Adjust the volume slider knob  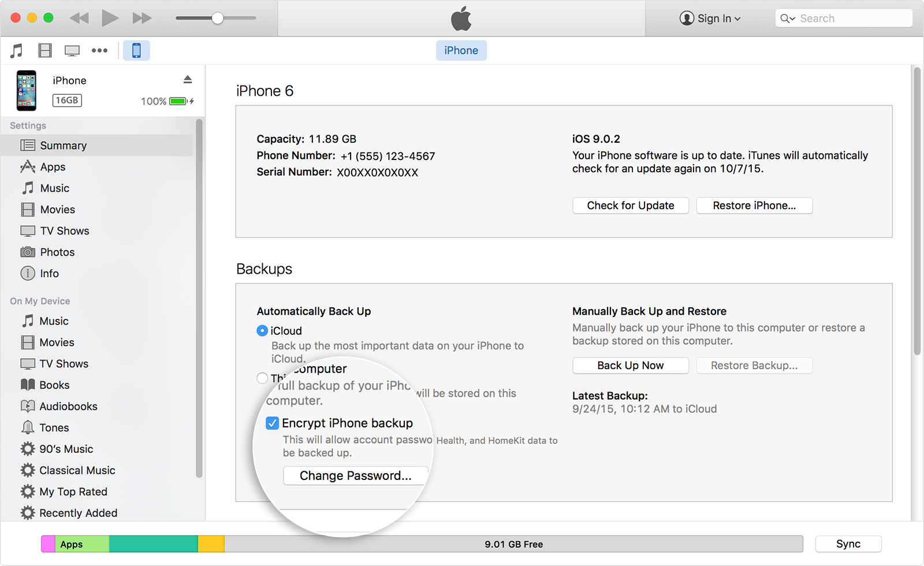[217, 18]
